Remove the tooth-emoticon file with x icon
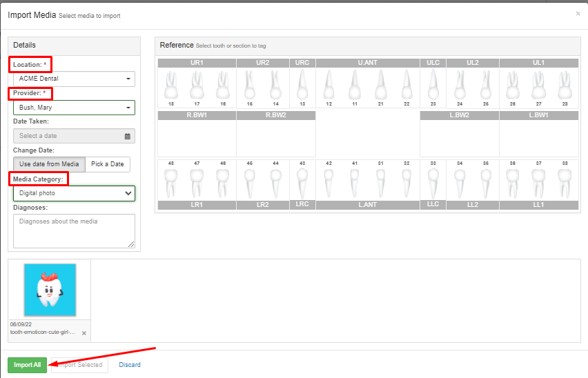This screenshot has width=588, height=378. 84,333
